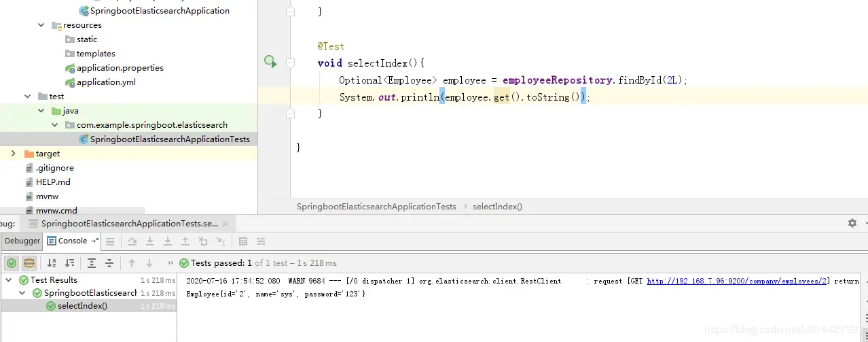The image size is (868, 342).
Task: Collapse the resources folder
Action: click(41, 25)
